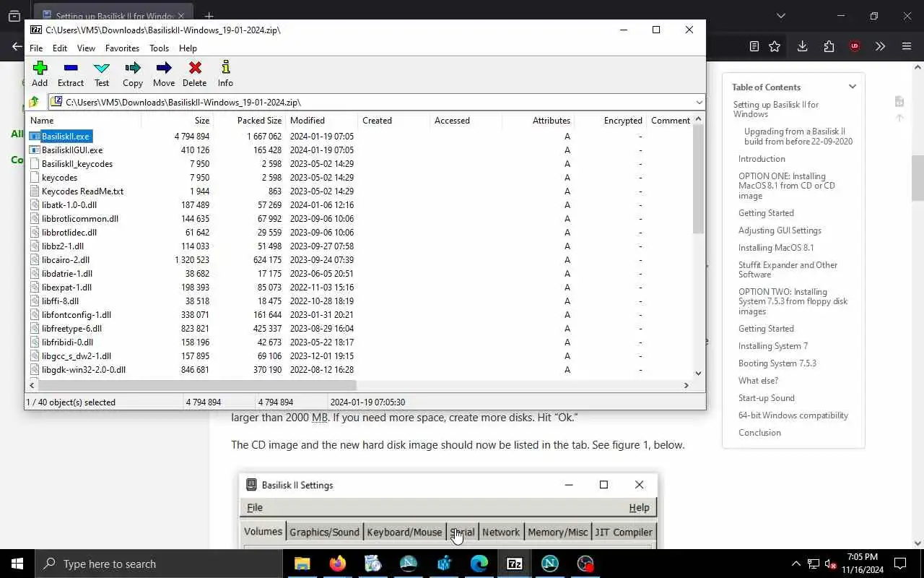The image size is (924, 578).
Task: Expand the address path dropdown in 7-Zip
Action: tap(699, 102)
